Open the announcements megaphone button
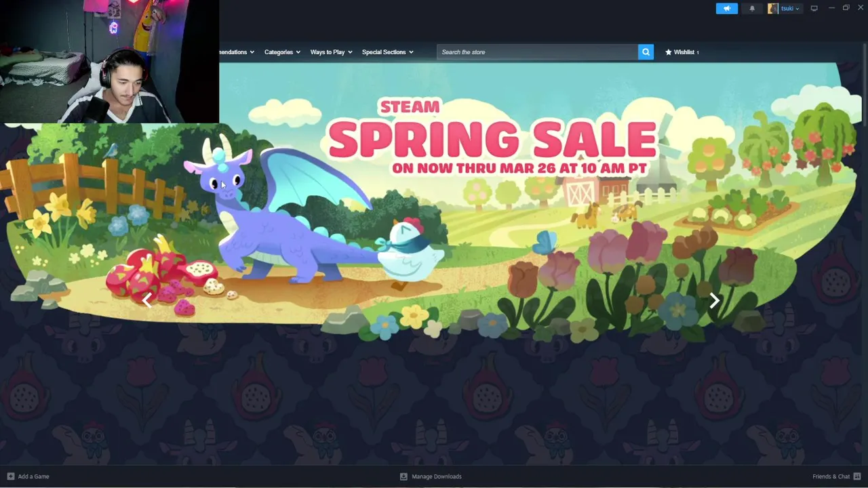Screen dimensions: 868x488 [726, 8]
